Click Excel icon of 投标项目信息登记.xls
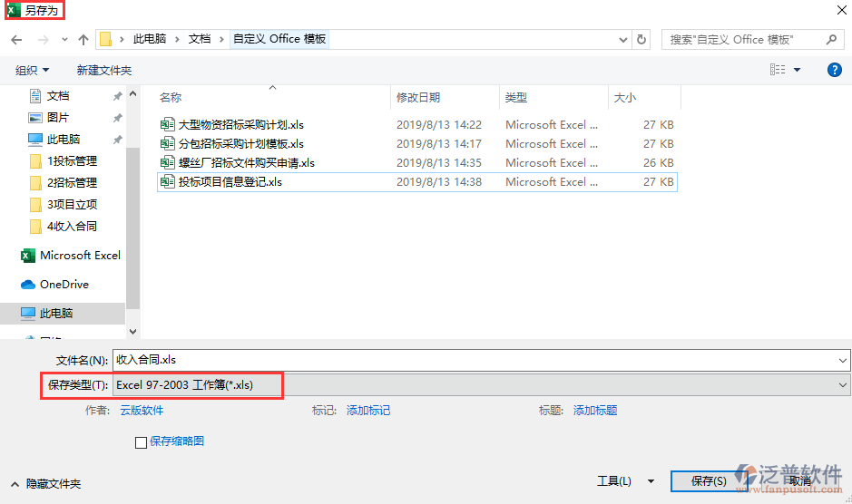The image size is (852, 504). (x=167, y=181)
